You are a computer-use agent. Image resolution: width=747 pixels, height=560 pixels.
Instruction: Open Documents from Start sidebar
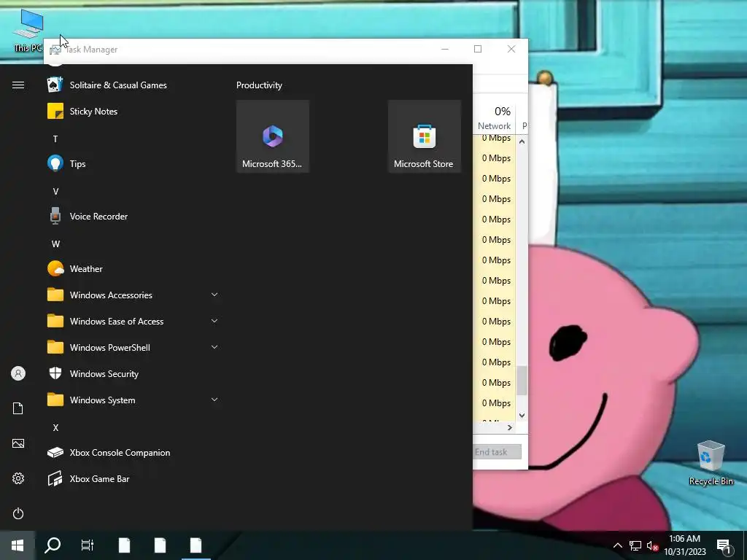coord(18,408)
